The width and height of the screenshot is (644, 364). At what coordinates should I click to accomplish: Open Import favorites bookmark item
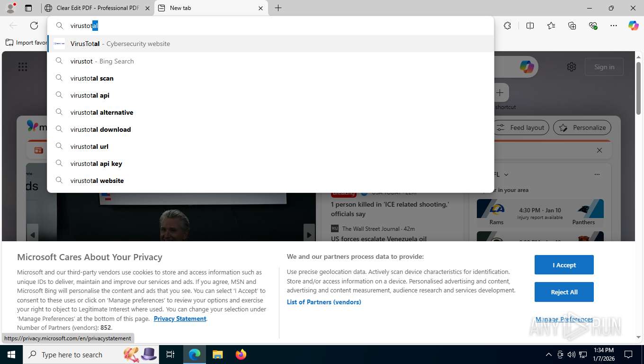tap(27, 43)
